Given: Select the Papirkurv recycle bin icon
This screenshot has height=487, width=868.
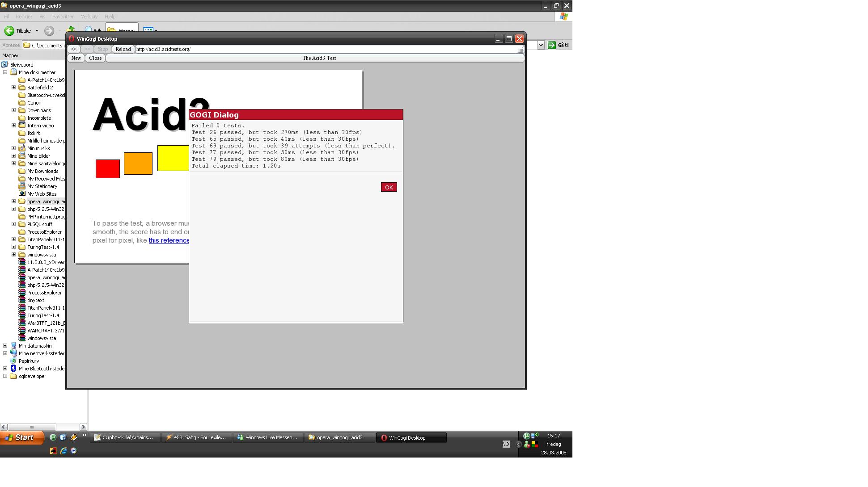Looking at the screenshot, I should pos(13,361).
